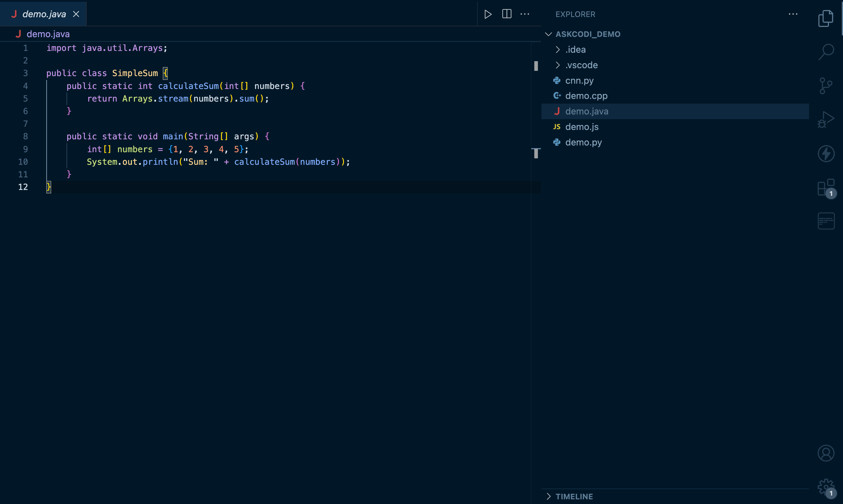Click closing brace on line 11
Viewport: 843px width, 504px height.
[69, 174]
